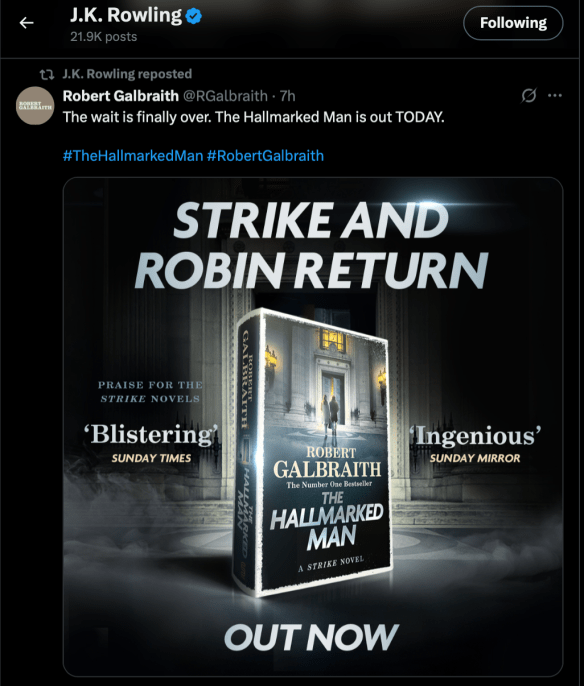Image resolution: width=584 pixels, height=686 pixels.
Task: Open the @RGalbraith handle
Action: 225,96
